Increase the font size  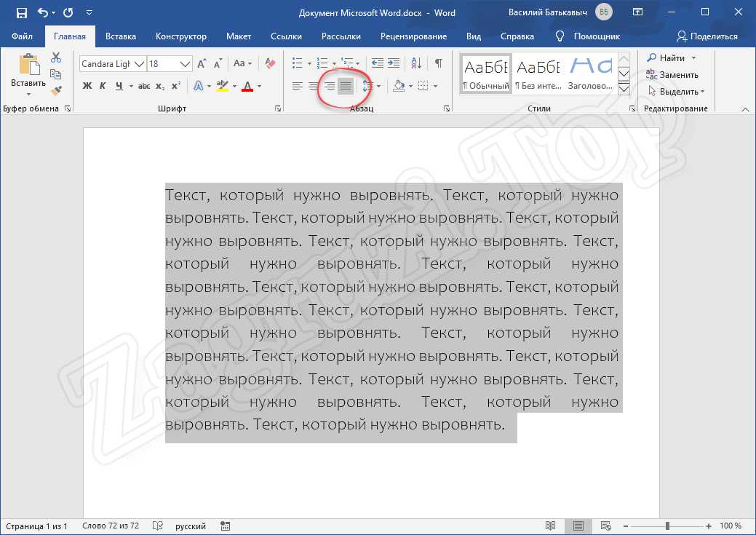(202, 63)
